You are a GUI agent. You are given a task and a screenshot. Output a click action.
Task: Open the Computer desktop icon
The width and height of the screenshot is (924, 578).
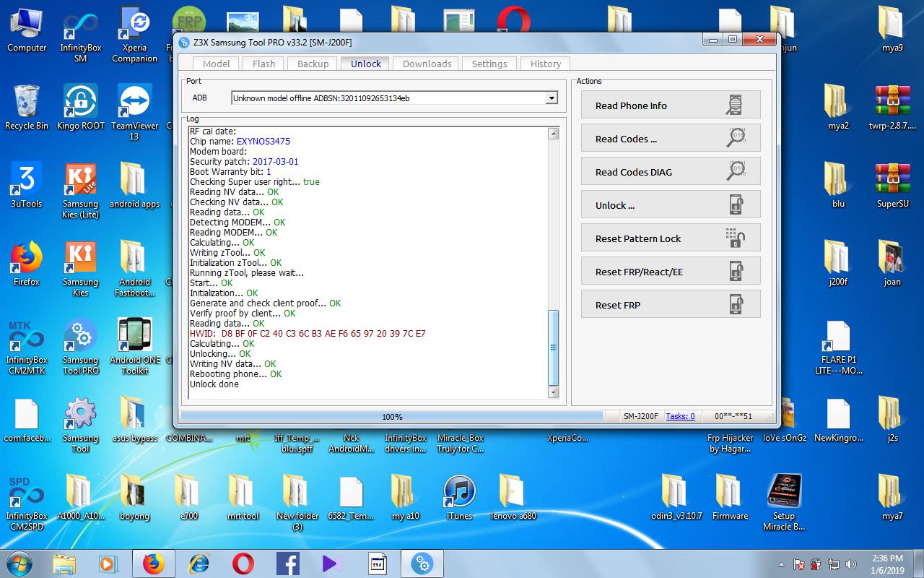27,29
